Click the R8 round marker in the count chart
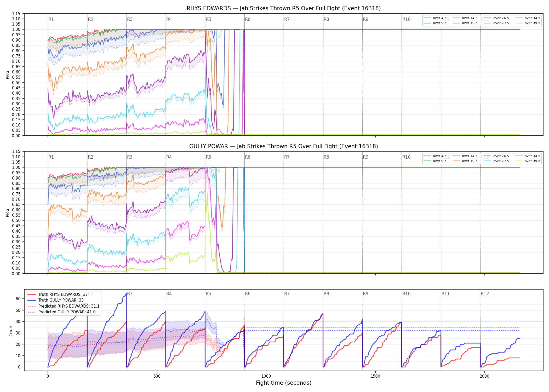 pyautogui.click(x=326, y=294)
